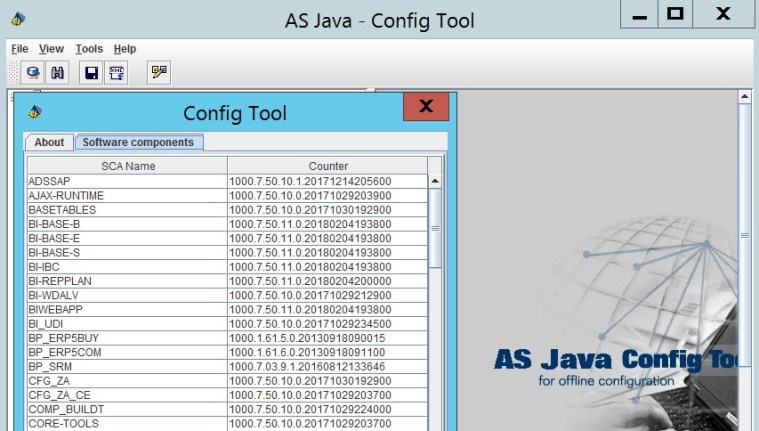The width and height of the screenshot is (759, 431).
Task: Select the BI-REPPLAN row
Action: pyautogui.click(x=227, y=281)
